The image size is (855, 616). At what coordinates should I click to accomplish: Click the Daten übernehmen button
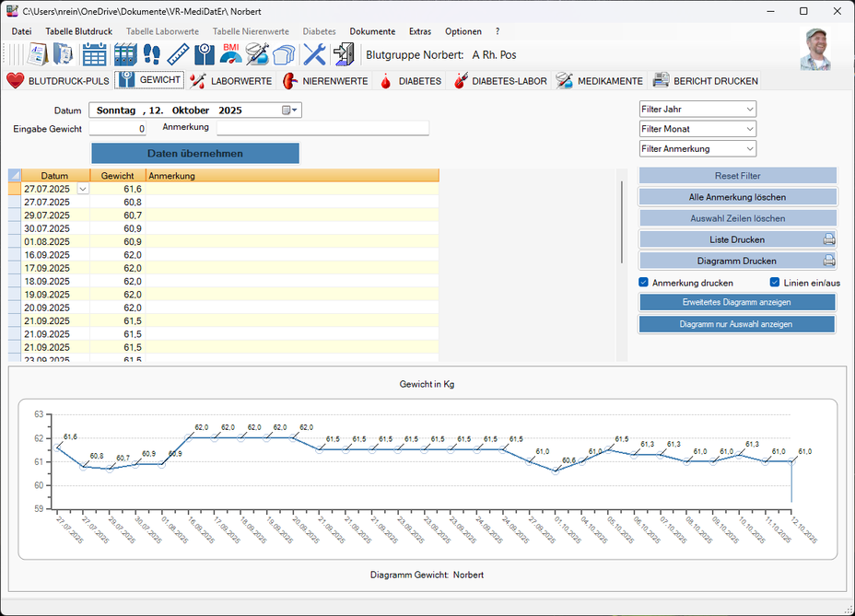[x=195, y=153]
